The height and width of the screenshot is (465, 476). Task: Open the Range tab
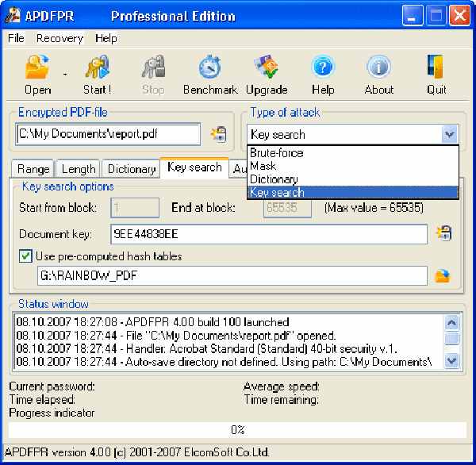tap(33, 169)
